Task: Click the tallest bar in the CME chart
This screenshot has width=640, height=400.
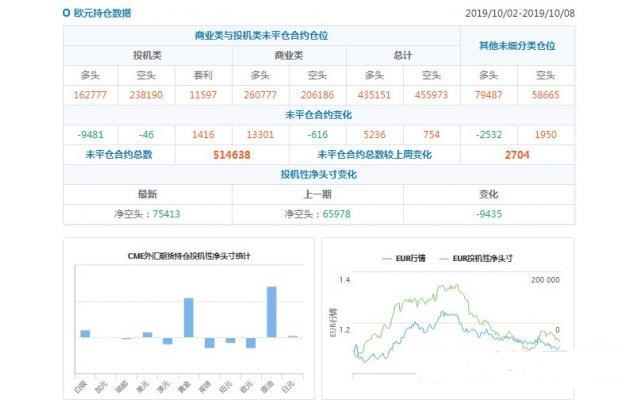Action: (x=271, y=311)
